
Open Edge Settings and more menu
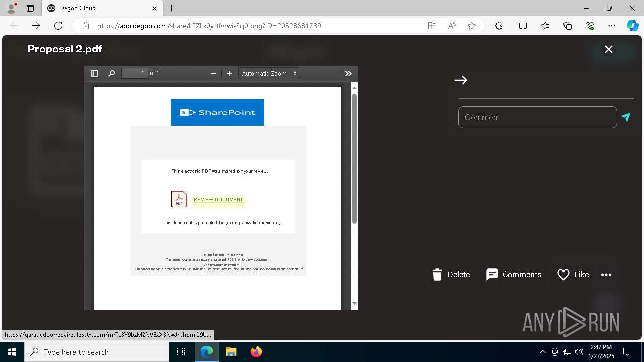pos(612,26)
